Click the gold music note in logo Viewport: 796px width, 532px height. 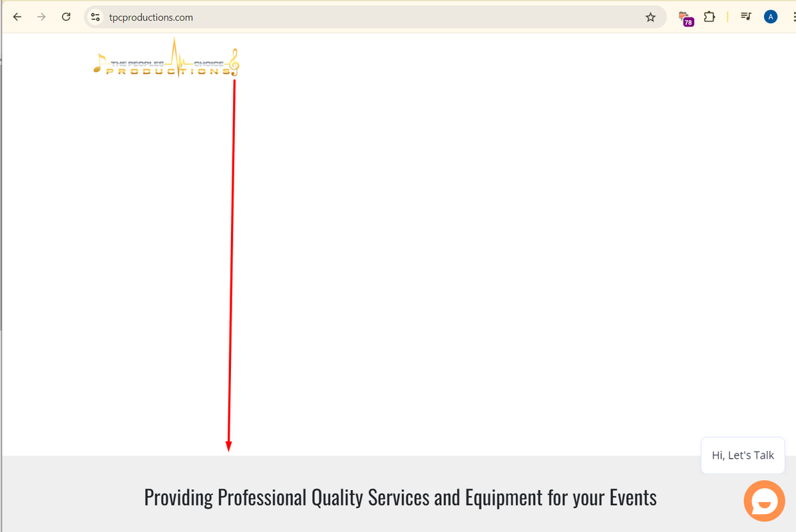[100, 63]
